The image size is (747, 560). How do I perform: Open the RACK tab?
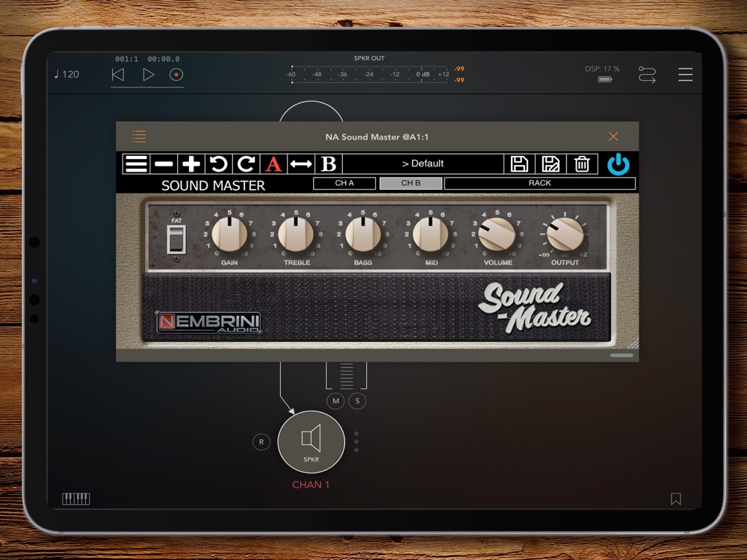point(540,184)
